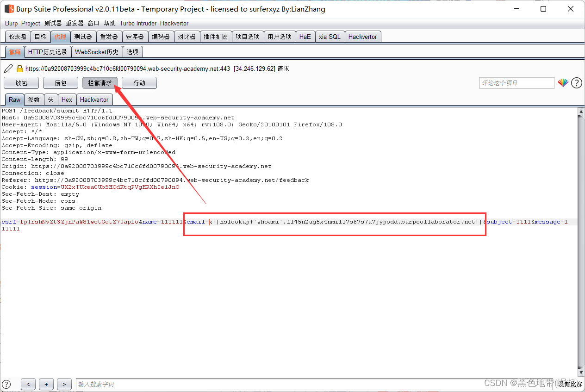Viewport: 585px width, 392px height.
Task: Open the help question mark near comment field
Action: (x=576, y=83)
